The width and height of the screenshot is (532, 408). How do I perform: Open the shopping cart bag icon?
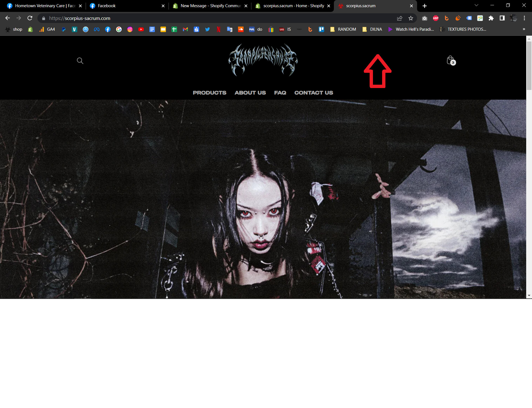(x=451, y=60)
